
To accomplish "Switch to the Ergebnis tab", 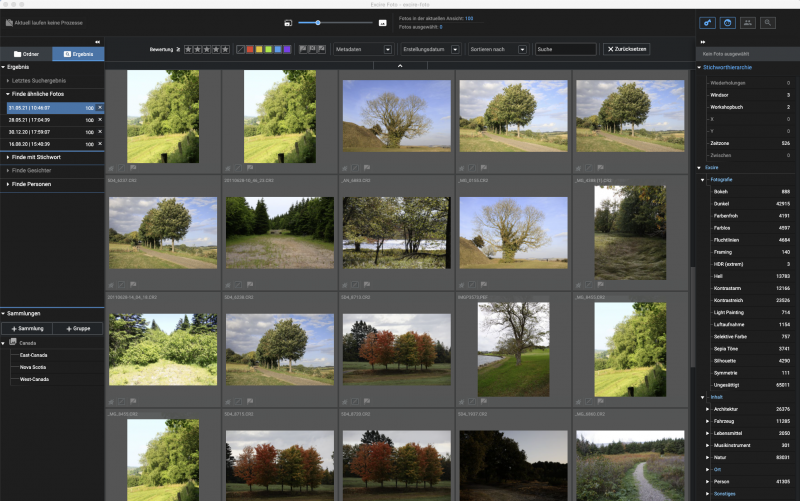I will [78, 54].
